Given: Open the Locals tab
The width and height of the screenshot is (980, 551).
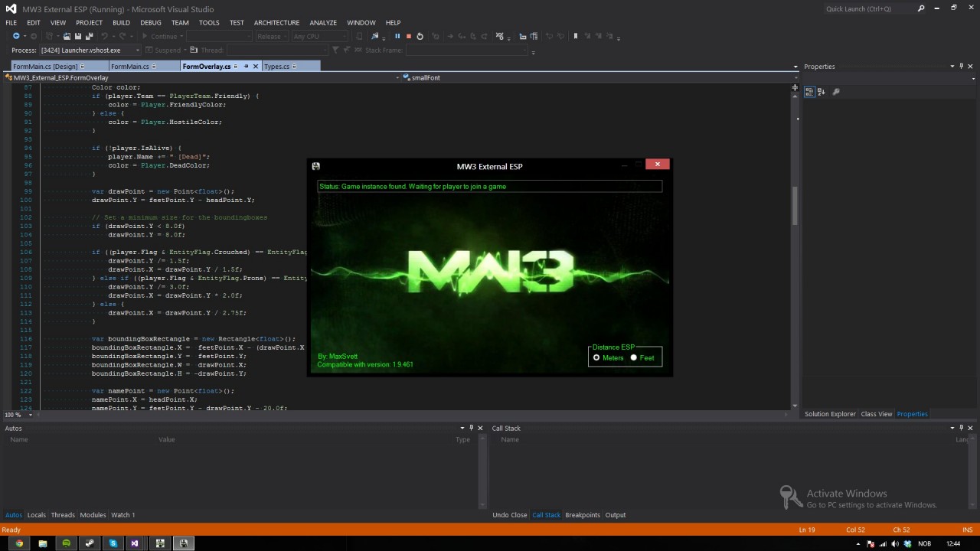Looking at the screenshot, I should pyautogui.click(x=36, y=515).
